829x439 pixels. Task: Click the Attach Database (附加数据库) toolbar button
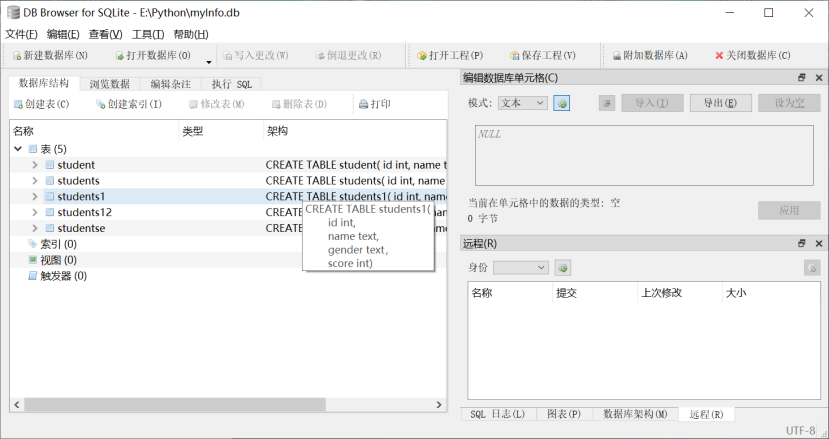point(650,56)
